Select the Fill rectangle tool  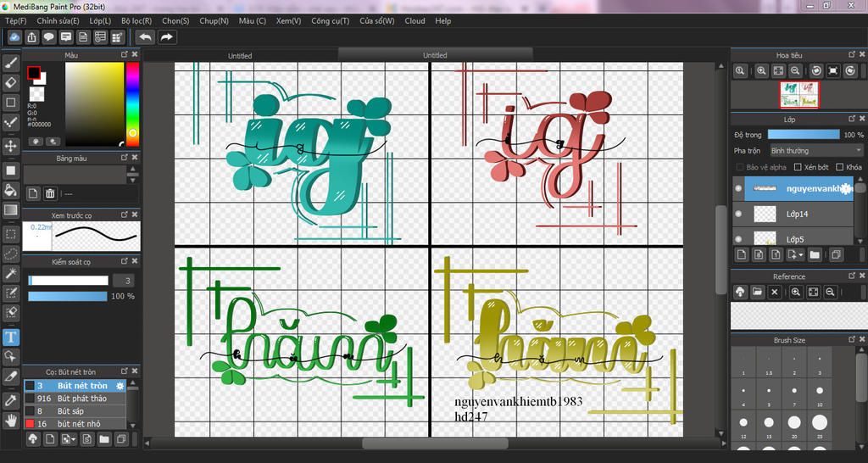coord(10,170)
